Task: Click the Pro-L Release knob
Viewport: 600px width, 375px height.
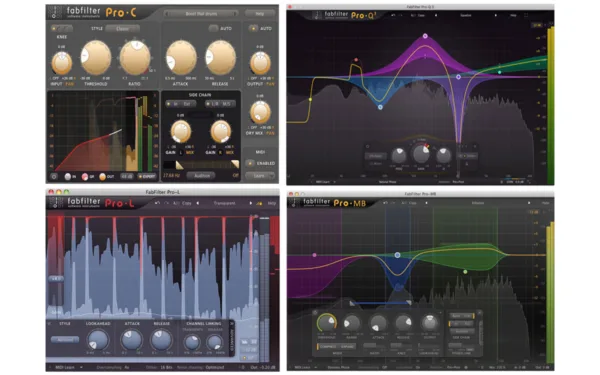Action: click(x=161, y=339)
